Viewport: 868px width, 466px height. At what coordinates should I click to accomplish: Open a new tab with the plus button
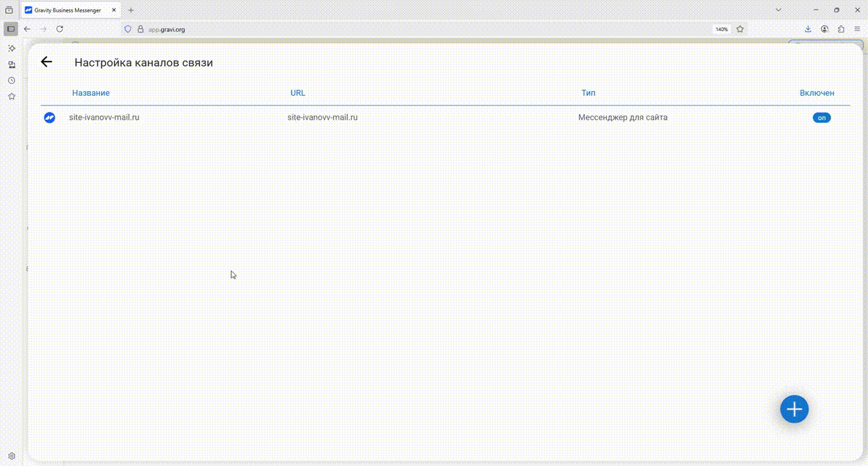131,10
